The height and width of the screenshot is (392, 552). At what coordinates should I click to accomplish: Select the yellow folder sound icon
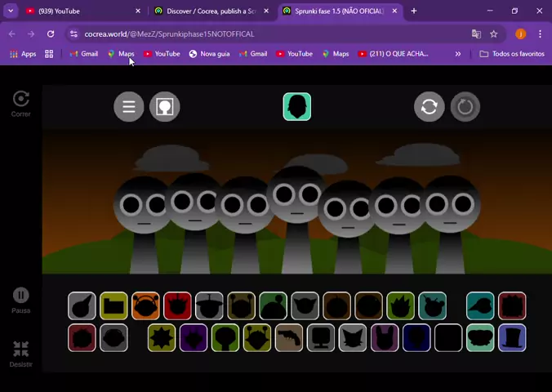114,306
